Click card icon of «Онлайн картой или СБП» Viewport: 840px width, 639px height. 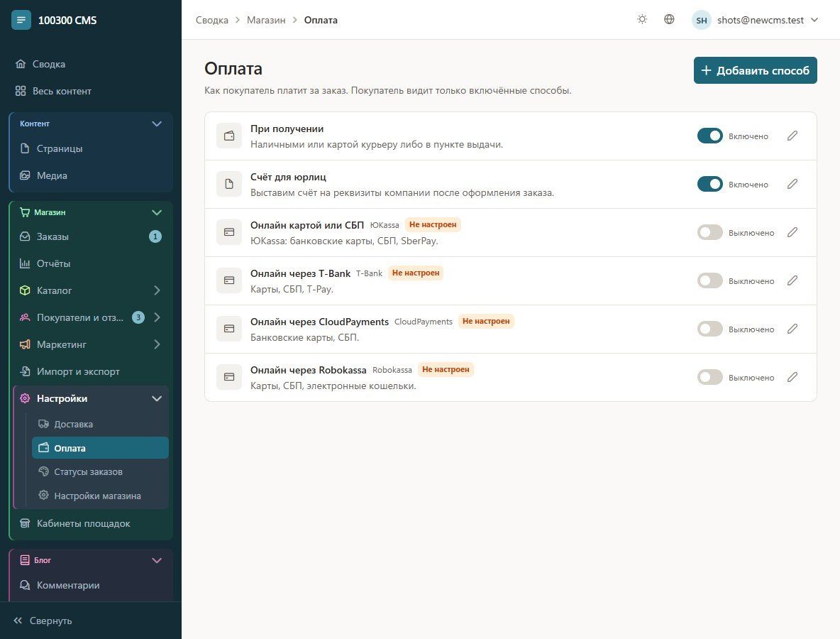229,232
